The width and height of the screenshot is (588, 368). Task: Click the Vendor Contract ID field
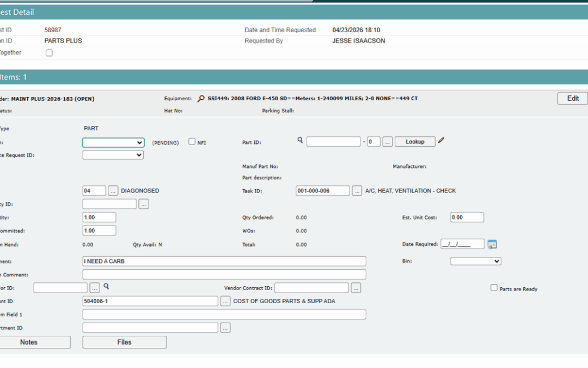[311, 288]
